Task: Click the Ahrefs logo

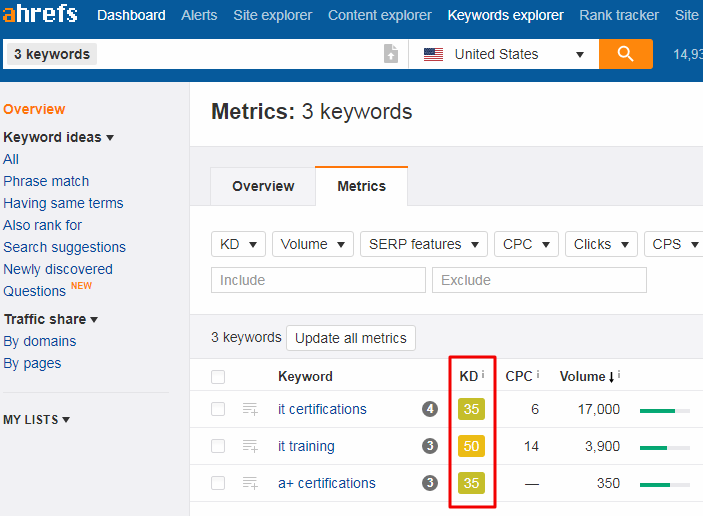Action: (x=40, y=15)
